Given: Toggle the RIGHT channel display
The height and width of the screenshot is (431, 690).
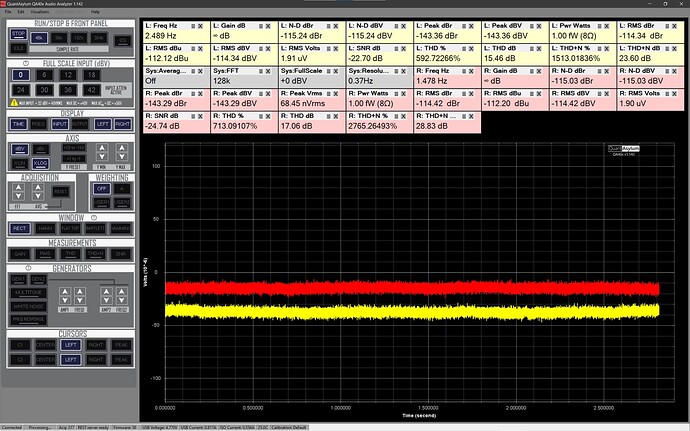Looking at the screenshot, I should pos(123,124).
